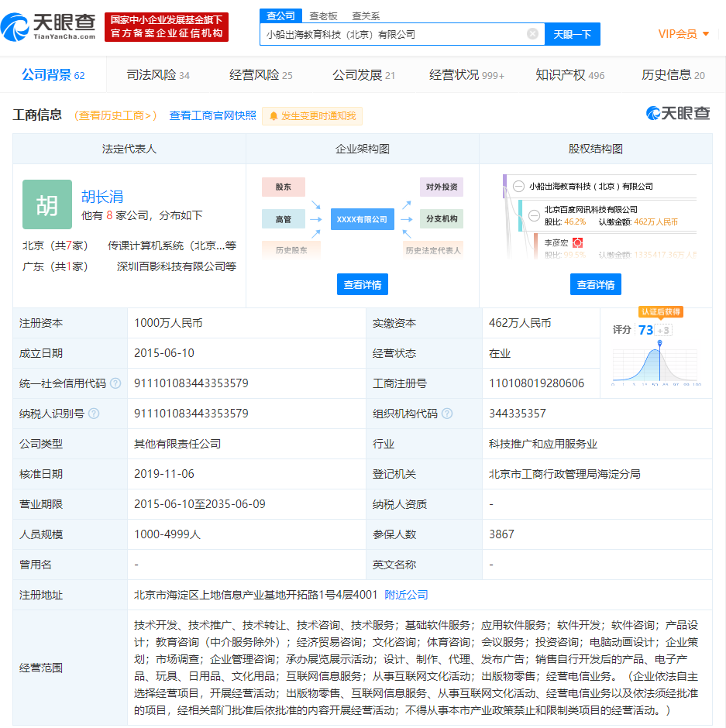Click 广东（共1家） region text
726x728 pixels.
coord(55,266)
